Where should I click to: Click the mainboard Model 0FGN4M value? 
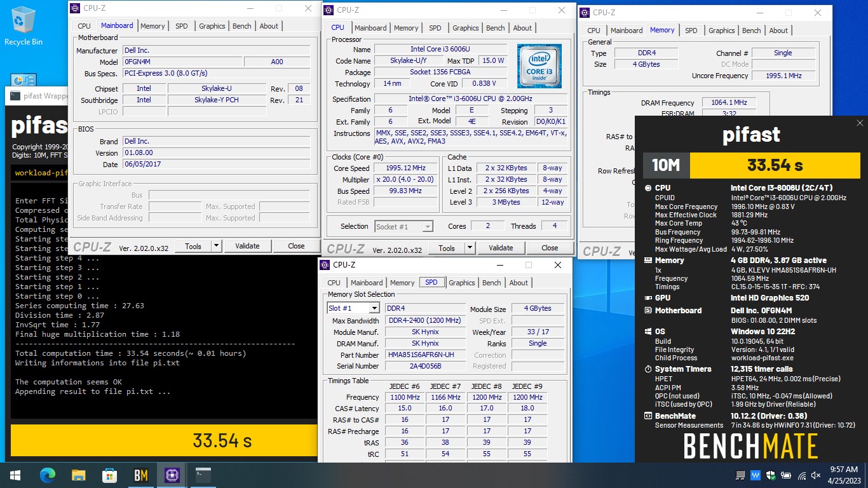tap(182, 62)
